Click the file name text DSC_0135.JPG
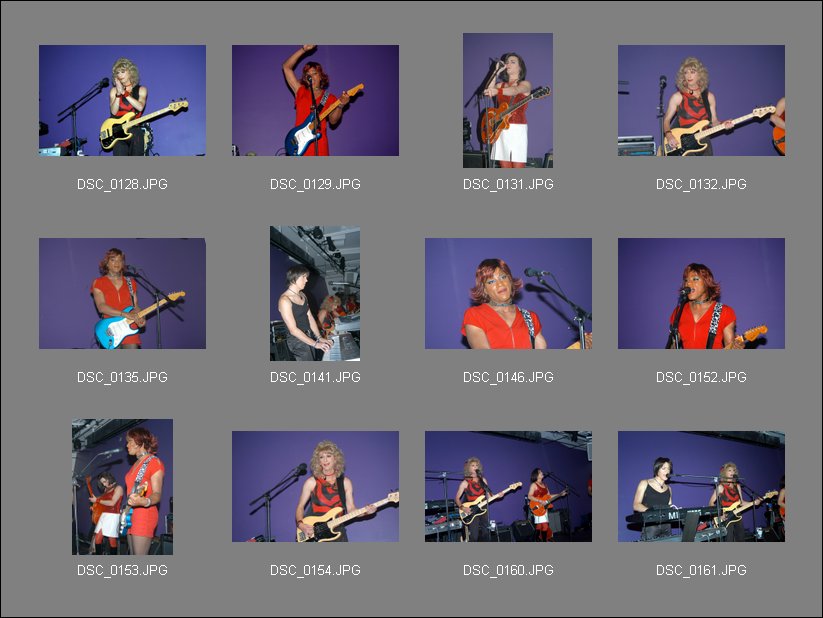 click(122, 377)
